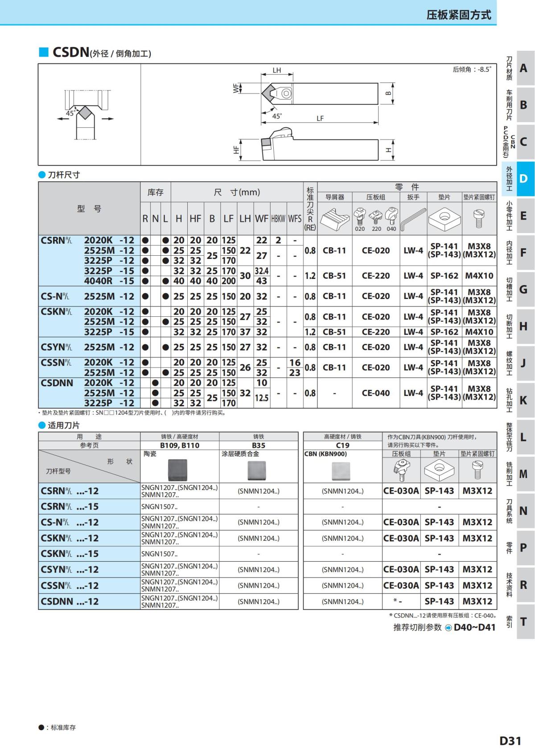Click the clamp icon labeled 020

360,217
